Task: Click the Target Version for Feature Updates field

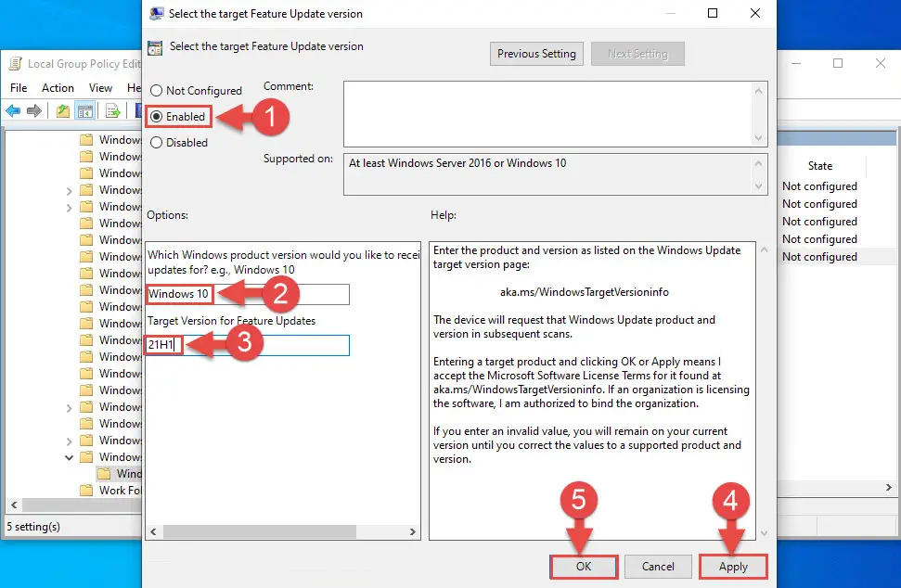Action: click(x=248, y=345)
